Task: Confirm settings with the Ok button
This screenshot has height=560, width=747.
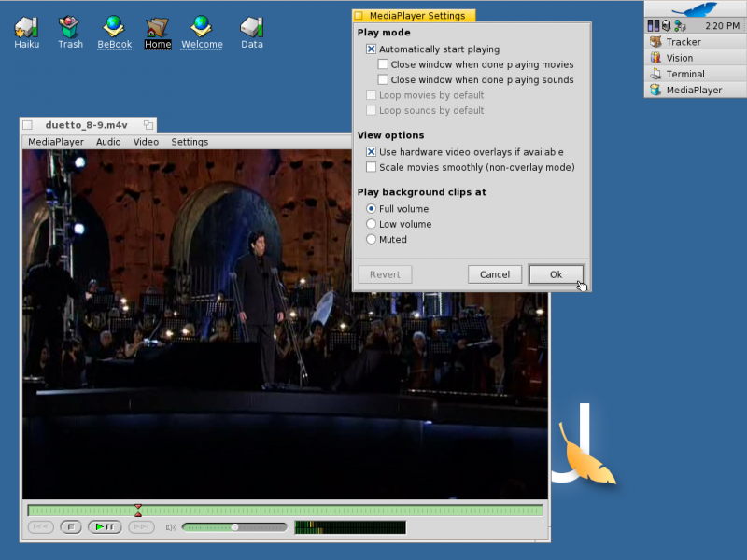Action: click(x=556, y=274)
